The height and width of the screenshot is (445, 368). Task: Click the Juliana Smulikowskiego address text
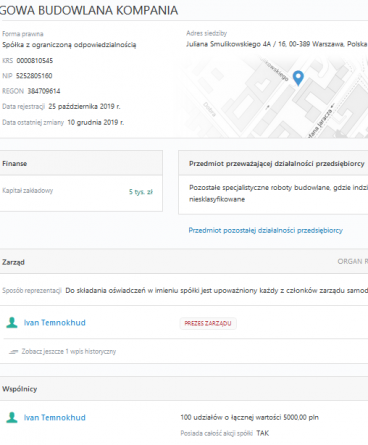click(276, 44)
